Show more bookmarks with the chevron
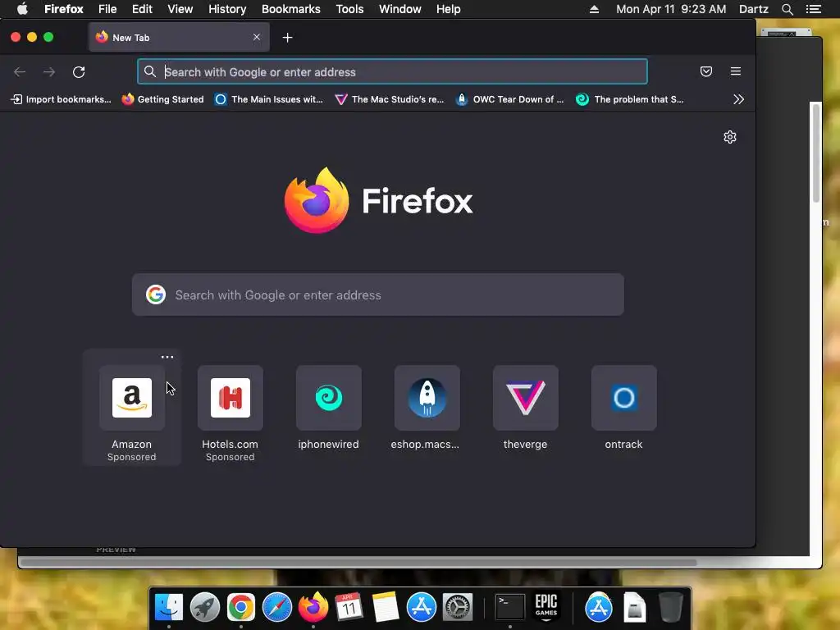The height and width of the screenshot is (630, 840). pos(738,99)
